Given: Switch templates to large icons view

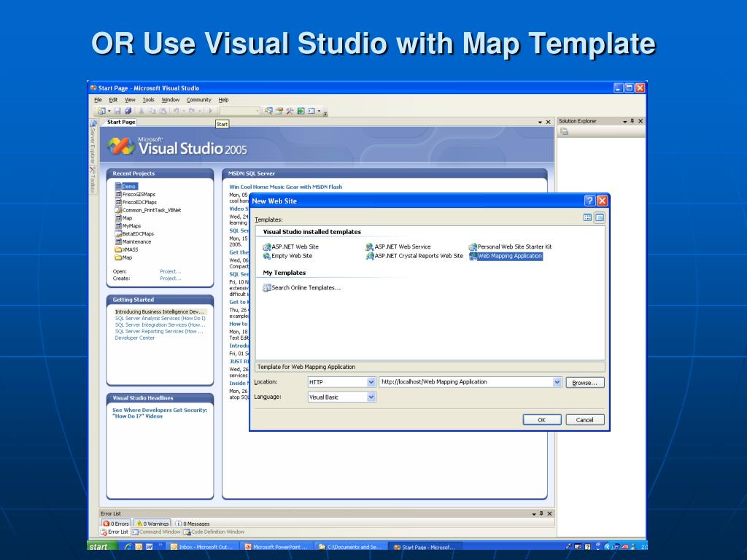Looking at the screenshot, I should tap(587, 217).
